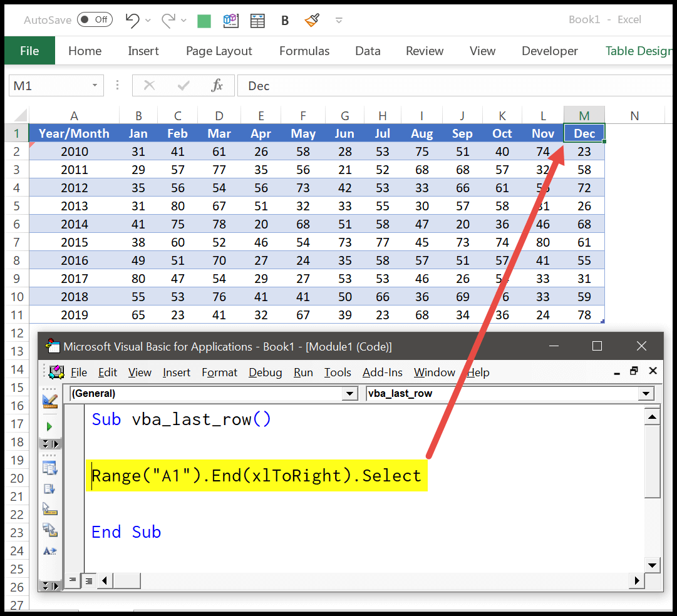Click the freeze panes icon on Quick Access Toolbar

tap(257, 21)
